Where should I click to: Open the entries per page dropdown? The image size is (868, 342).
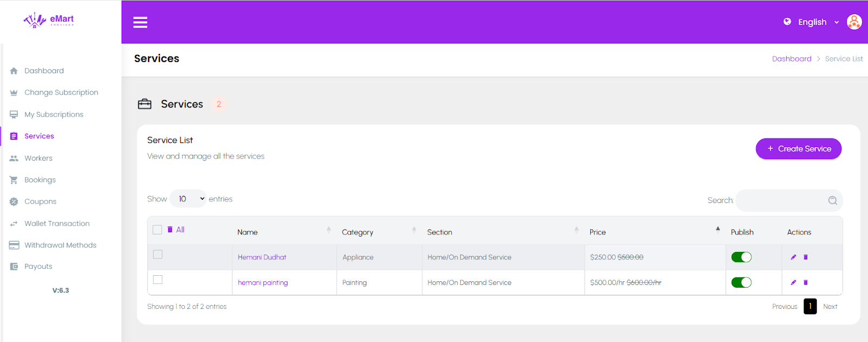point(188,199)
